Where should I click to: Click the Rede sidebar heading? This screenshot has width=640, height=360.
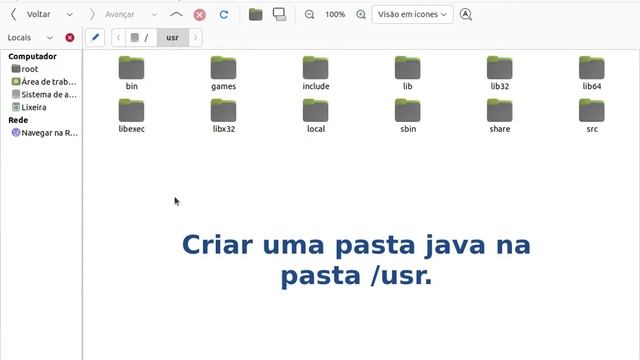tap(18, 120)
